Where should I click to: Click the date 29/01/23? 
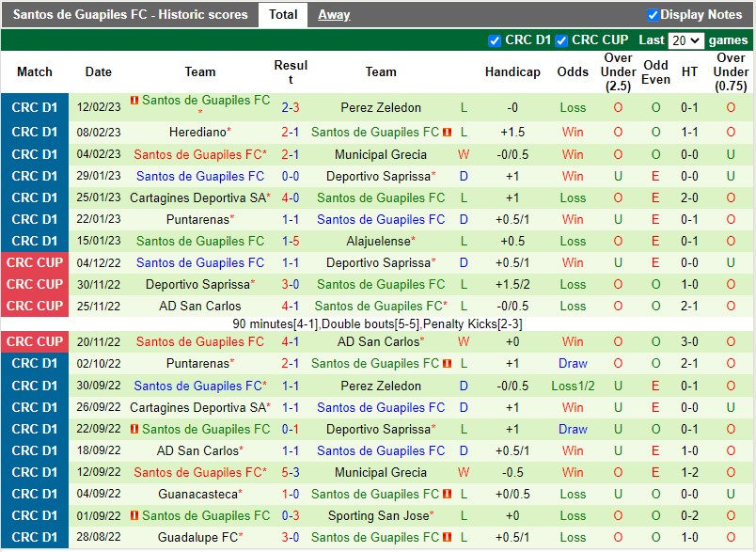99,176
